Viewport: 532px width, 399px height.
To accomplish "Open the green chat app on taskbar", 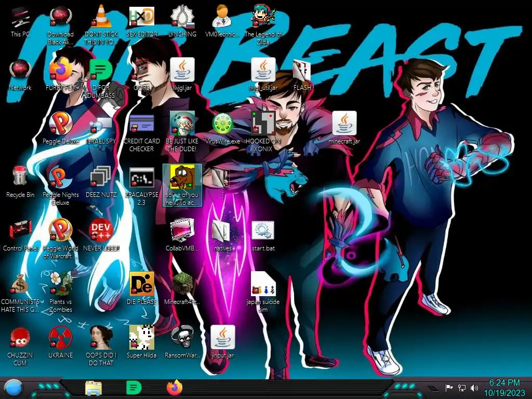I will tap(134, 388).
